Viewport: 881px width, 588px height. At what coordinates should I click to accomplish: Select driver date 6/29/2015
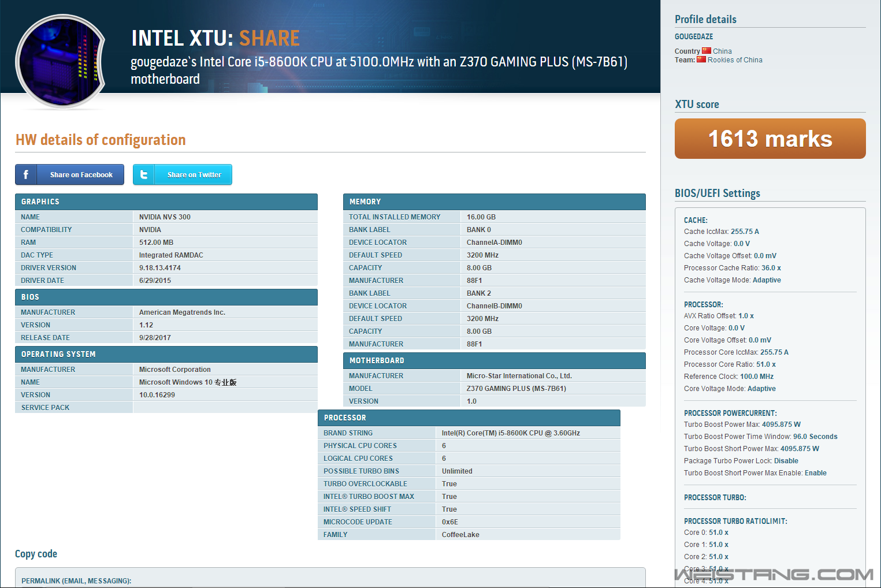click(x=155, y=281)
